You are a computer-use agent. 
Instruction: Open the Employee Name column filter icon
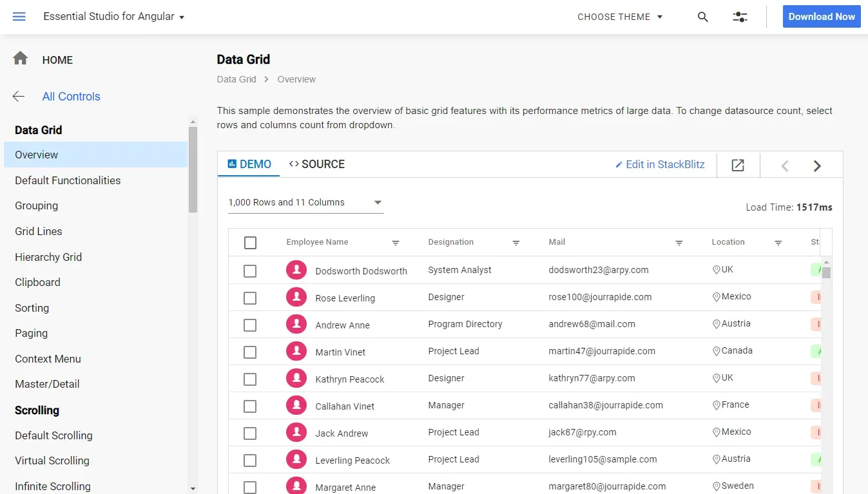(396, 243)
